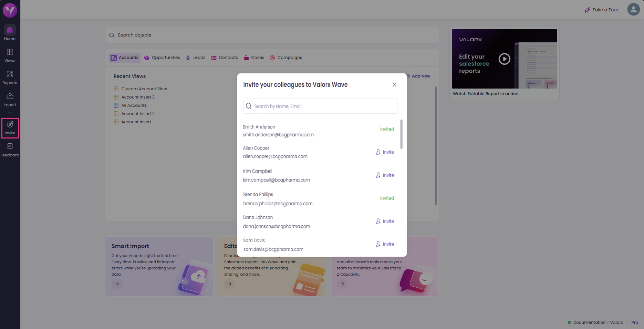Click Brenda Phillips name
This screenshot has width=644, height=329.
pyautogui.click(x=258, y=194)
